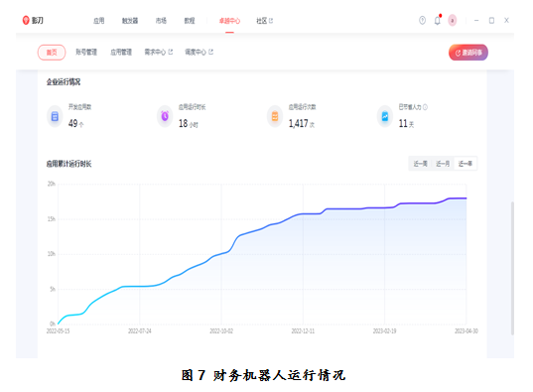This screenshot has width=533, height=392.
Task: Maximize the 影刀 window
Action: 491,21
